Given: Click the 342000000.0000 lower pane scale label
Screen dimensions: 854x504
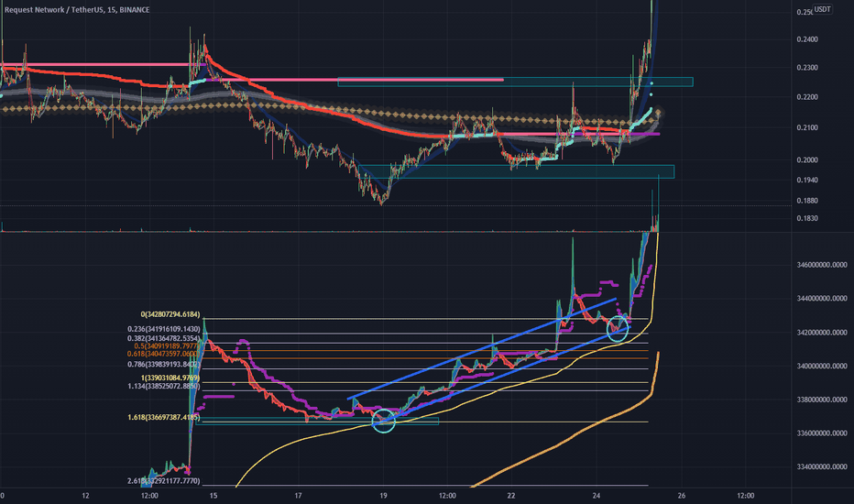Looking at the screenshot, I should [822, 333].
